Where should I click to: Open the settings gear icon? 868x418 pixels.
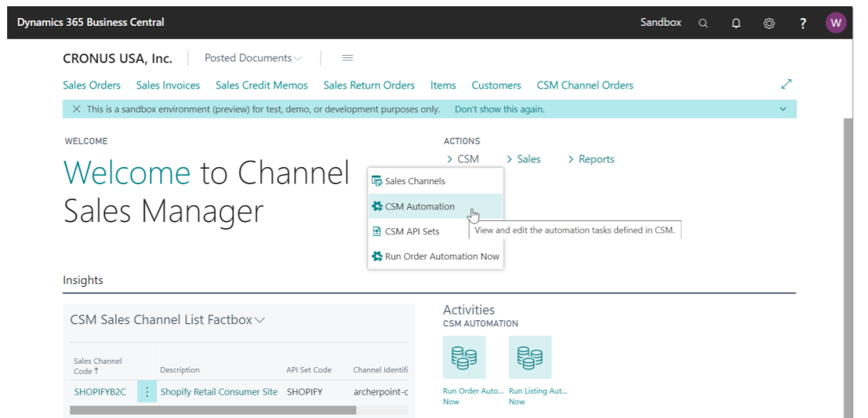click(769, 24)
